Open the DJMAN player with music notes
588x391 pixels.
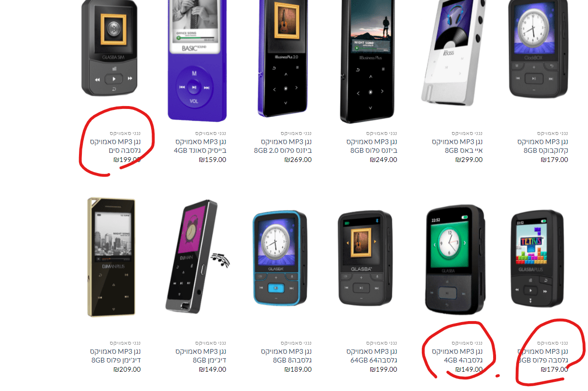[197, 256]
